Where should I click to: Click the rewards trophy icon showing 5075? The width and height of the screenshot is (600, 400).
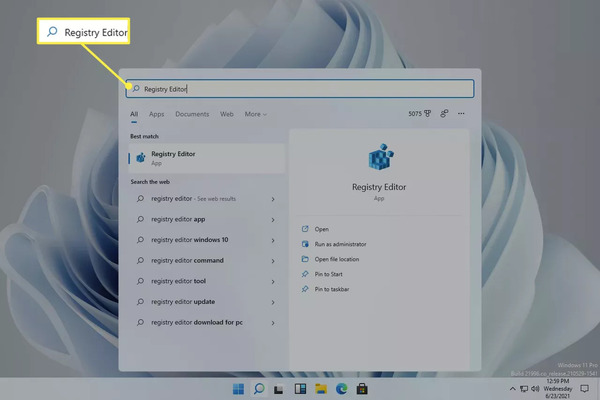[x=420, y=114]
